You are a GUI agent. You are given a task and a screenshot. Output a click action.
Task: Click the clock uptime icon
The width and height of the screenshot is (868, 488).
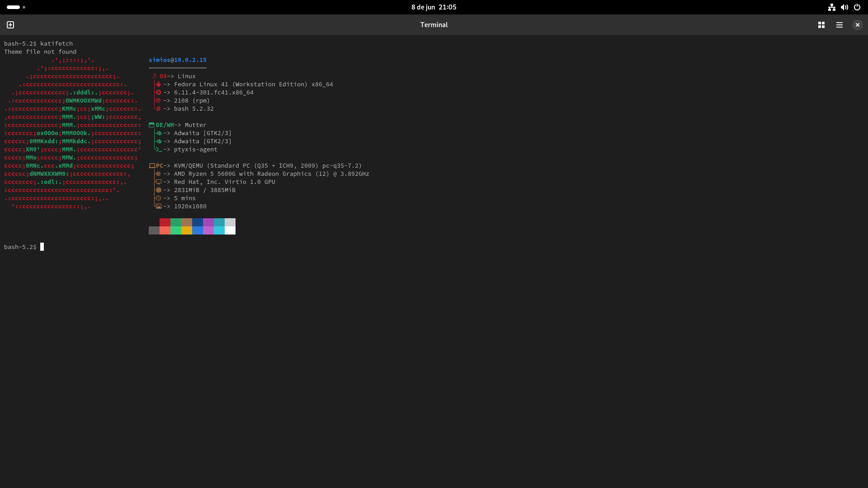coord(158,198)
